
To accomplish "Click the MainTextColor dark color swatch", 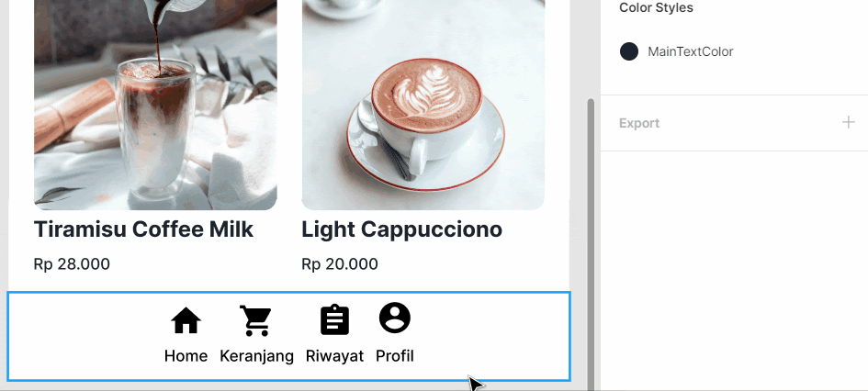I will point(629,51).
